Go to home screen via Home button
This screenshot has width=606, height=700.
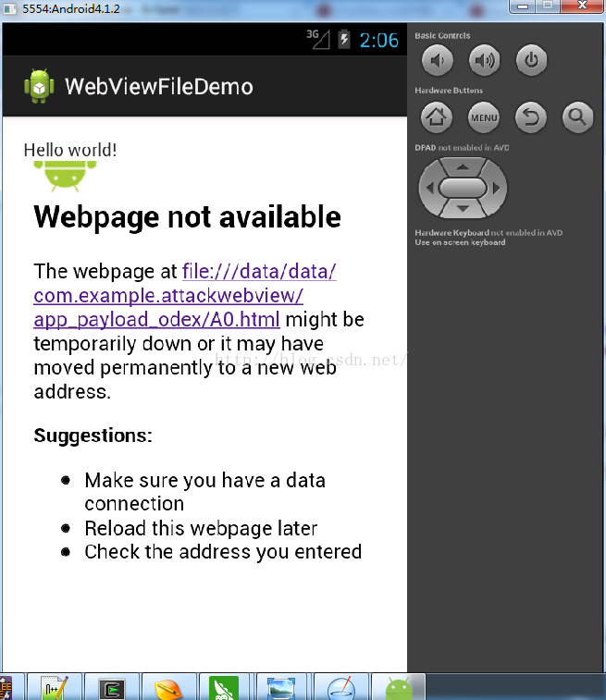tap(437, 117)
